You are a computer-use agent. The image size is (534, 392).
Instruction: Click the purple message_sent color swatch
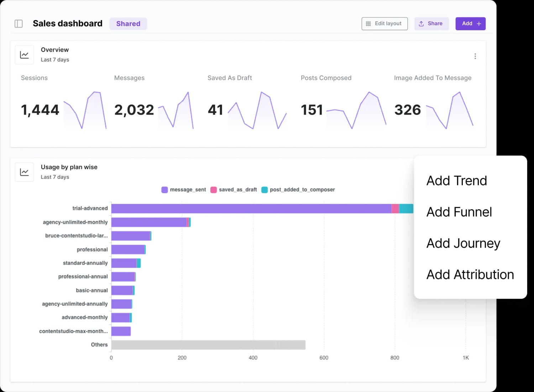[164, 189]
